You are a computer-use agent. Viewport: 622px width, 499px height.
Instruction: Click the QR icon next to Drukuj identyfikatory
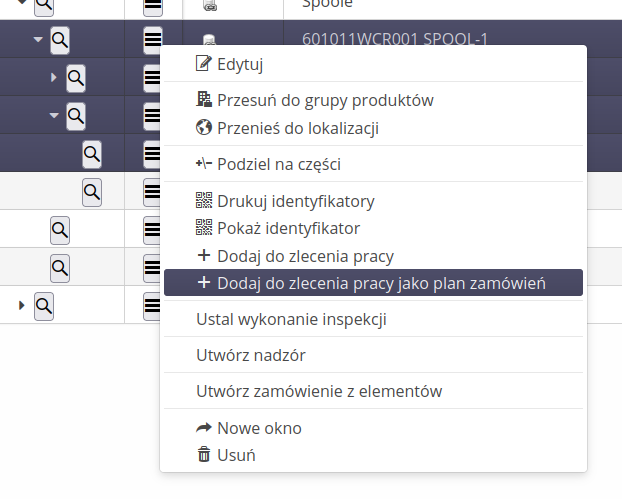pos(204,201)
